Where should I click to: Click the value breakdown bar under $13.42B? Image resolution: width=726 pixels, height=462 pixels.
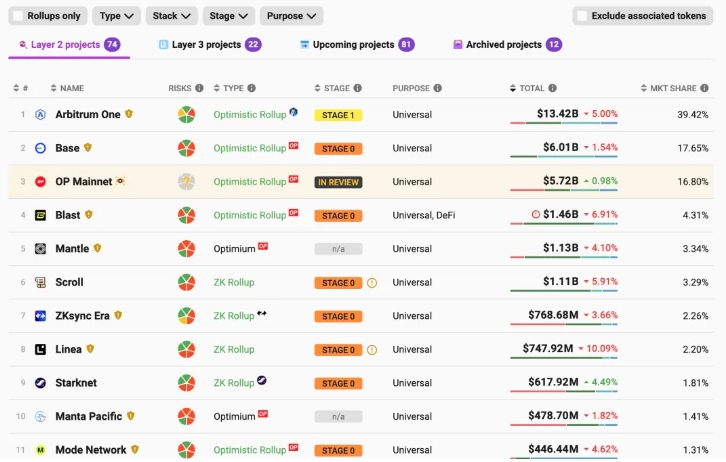pos(563,123)
